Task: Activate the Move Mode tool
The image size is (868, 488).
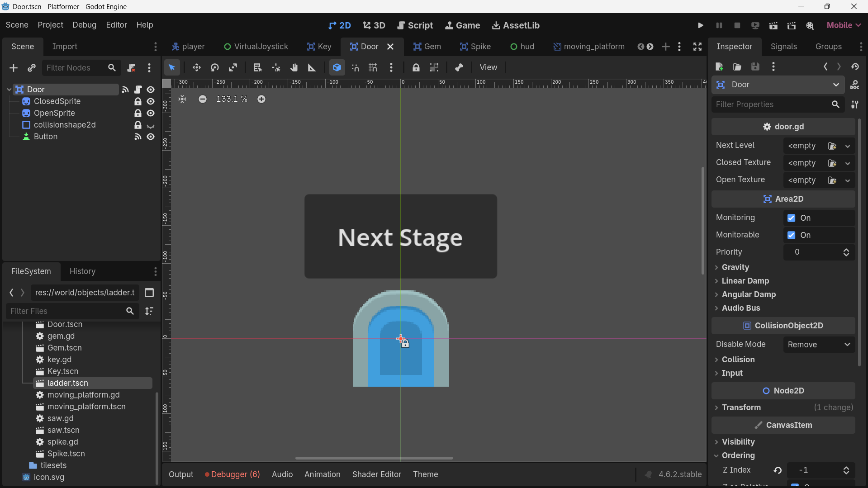Action: pyautogui.click(x=196, y=67)
